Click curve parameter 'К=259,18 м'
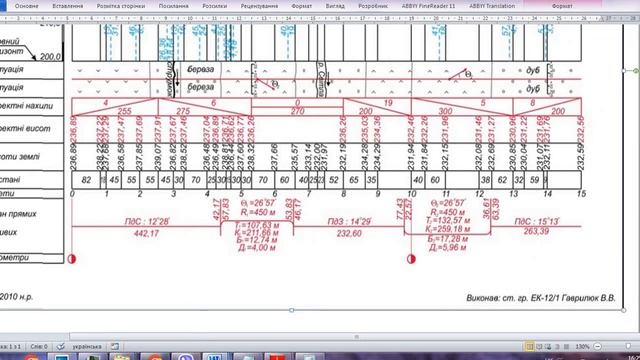This screenshot has width=640, height=360. click(x=448, y=229)
